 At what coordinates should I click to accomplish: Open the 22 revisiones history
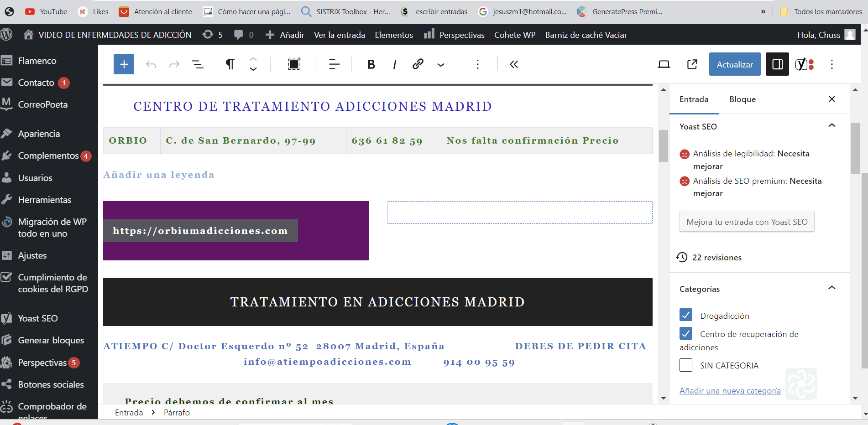pos(709,257)
